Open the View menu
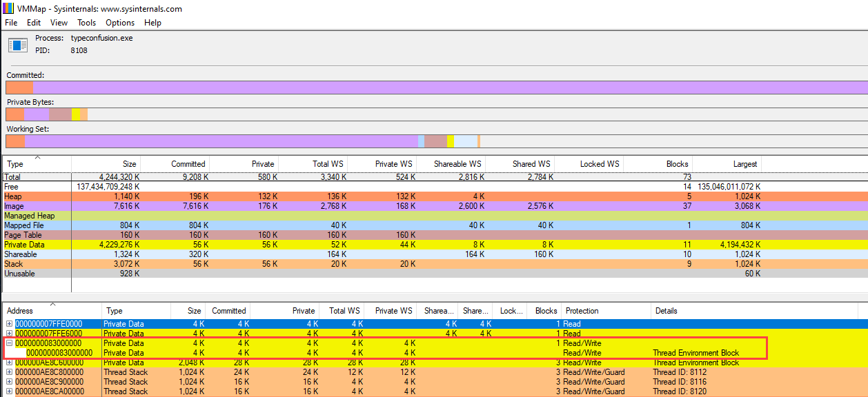This screenshot has width=868, height=397. tap(59, 22)
